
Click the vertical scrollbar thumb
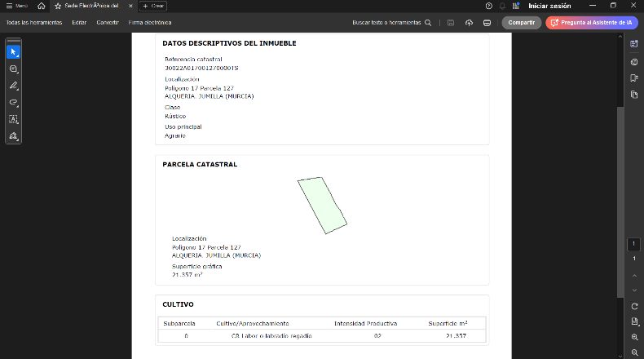click(620, 202)
